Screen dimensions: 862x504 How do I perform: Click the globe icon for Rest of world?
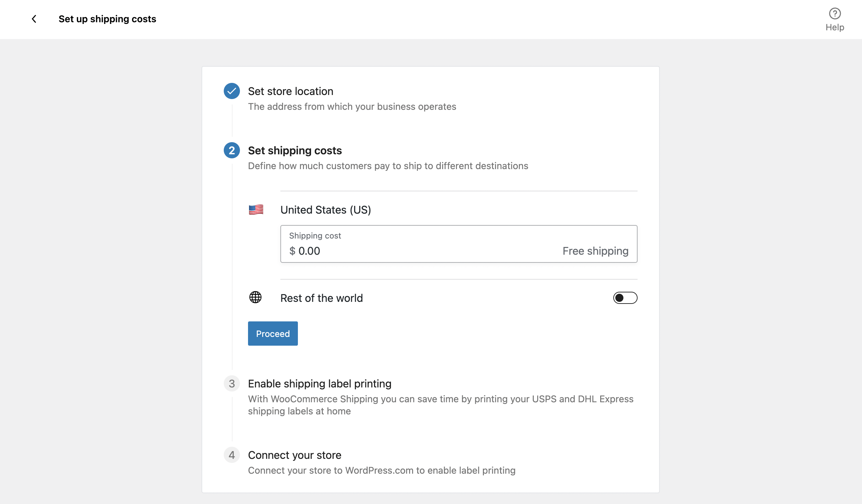(x=255, y=297)
